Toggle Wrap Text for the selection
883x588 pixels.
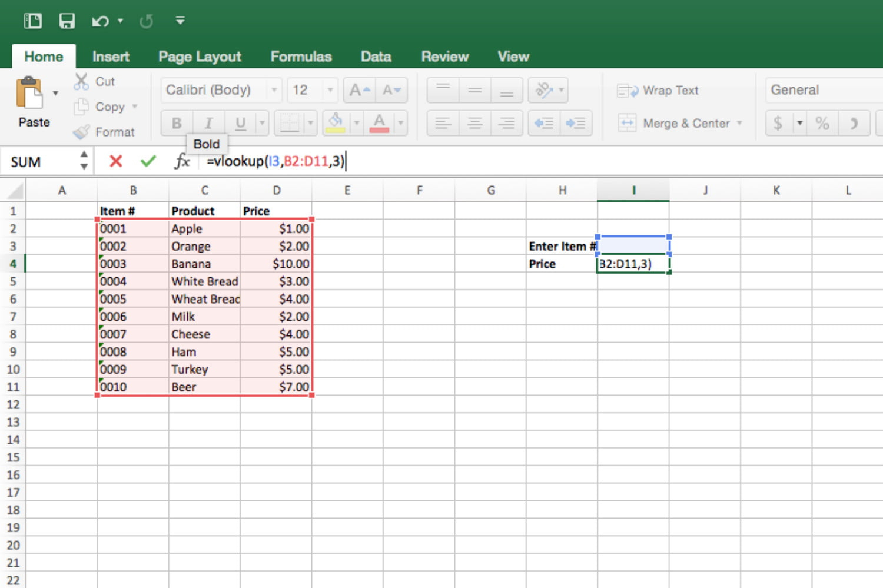[x=658, y=90]
